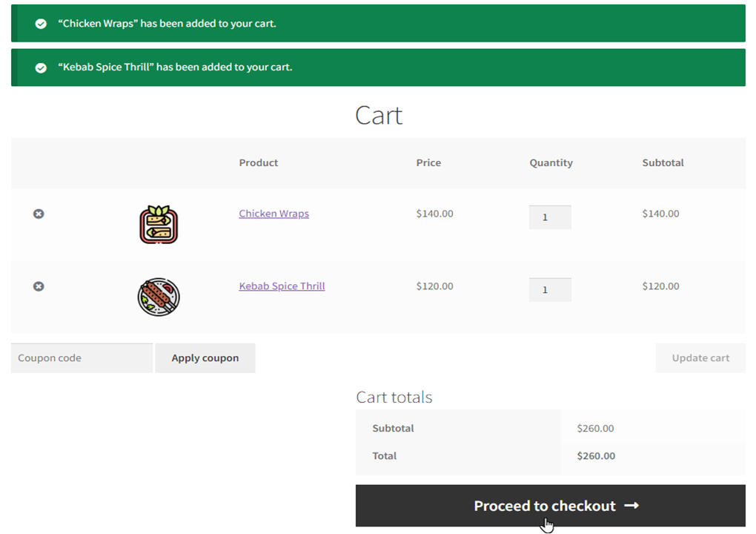
Task: Focus the Chicken Wraps quantity field
Action: click(x=550, y=217)
